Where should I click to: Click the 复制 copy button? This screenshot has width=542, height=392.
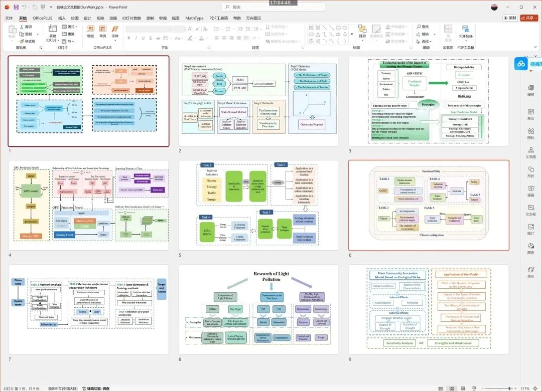tap(26, 34)
